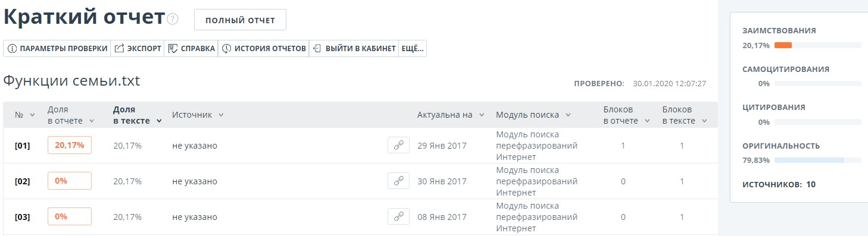This screenshot has height=236, width=868.
Task: Toggle the 0% share badge of source 02
Action: click(x=70, y=181)
